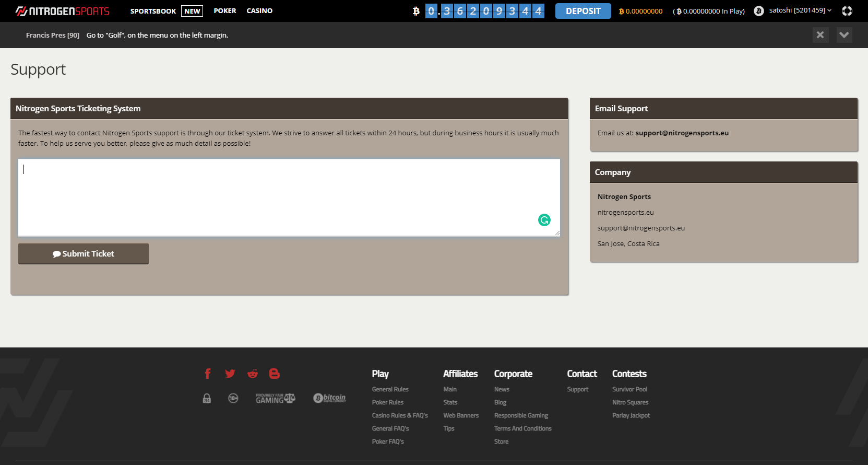Open News link under Corporate
The image size is (868, 465).
pos(502,389)
